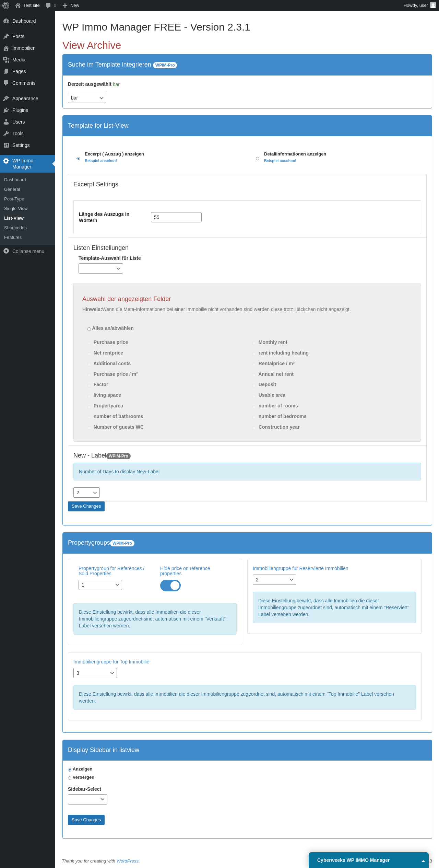This screenshot has width=439, height=868.
Task: Open Beispiel ansehen link under Detailinformationen option
Action: pos(280,161)
